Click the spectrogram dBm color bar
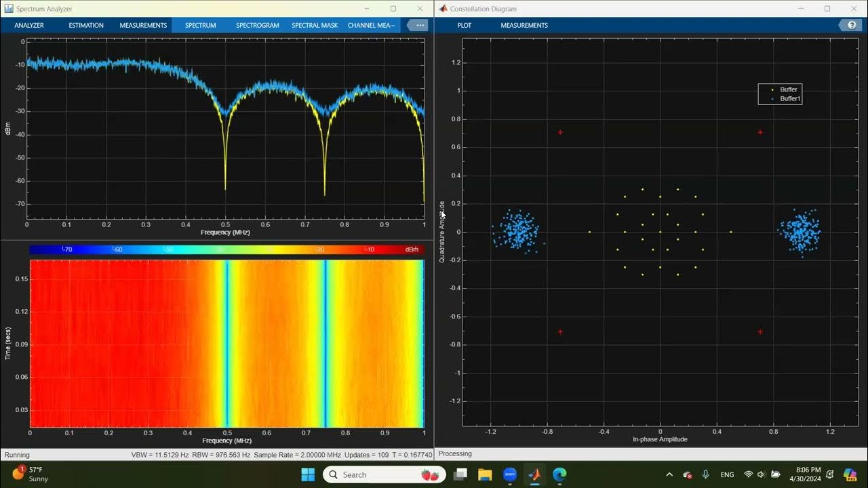This screenshot has height=488, width=868. pos(226,249)
